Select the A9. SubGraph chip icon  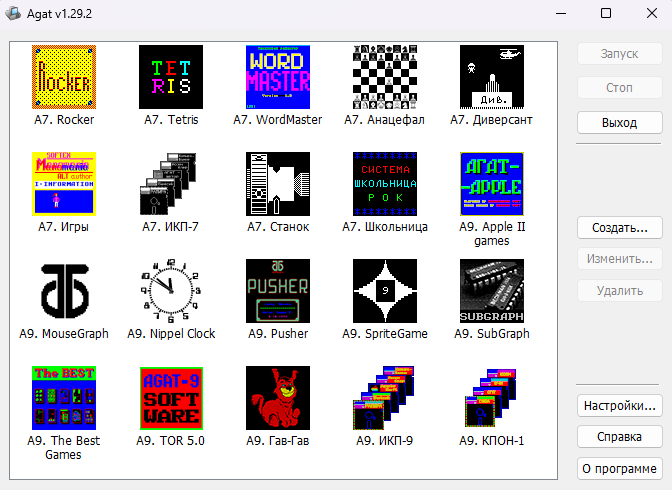pos(492,291)
